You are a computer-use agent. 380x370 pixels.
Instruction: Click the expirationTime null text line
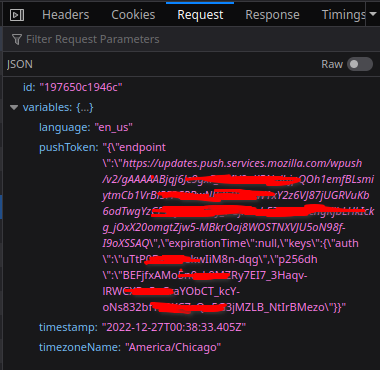click(x=231, y=243)
